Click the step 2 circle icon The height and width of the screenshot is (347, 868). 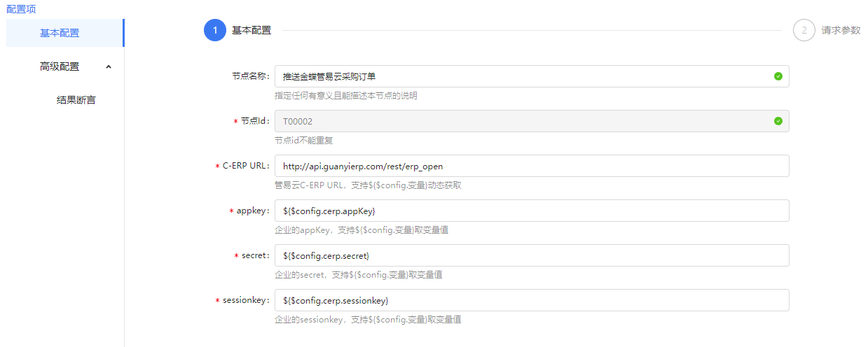point(804,30)
